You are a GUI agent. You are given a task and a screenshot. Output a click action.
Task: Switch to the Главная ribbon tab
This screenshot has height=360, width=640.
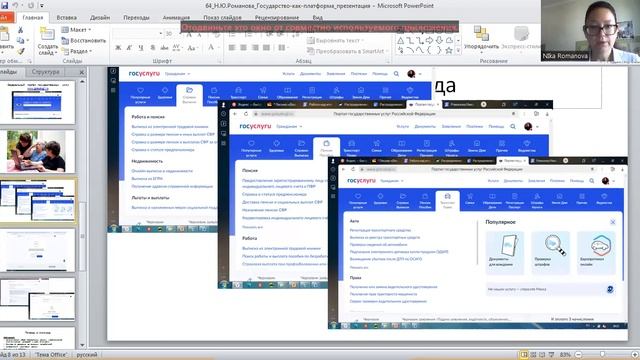33,18
